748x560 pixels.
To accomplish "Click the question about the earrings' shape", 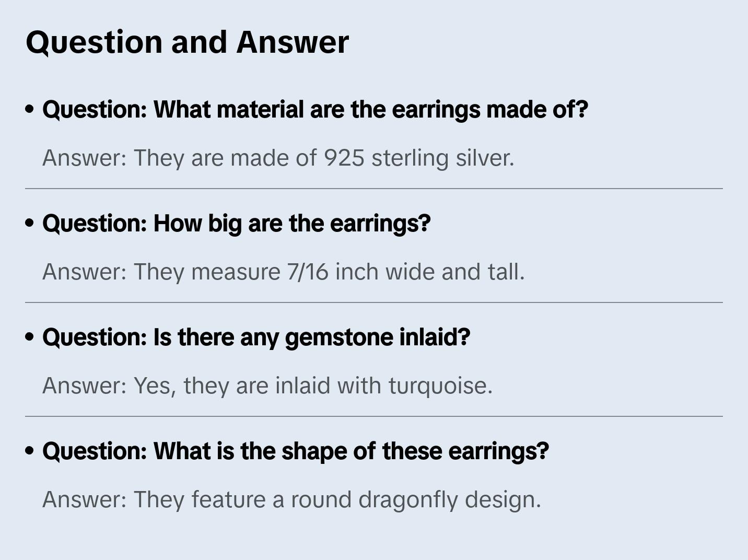I will pos(295,451).
